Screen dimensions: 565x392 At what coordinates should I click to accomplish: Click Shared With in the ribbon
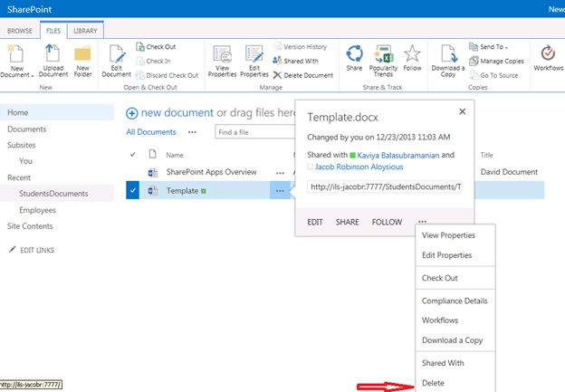click(x=296, y=61)
